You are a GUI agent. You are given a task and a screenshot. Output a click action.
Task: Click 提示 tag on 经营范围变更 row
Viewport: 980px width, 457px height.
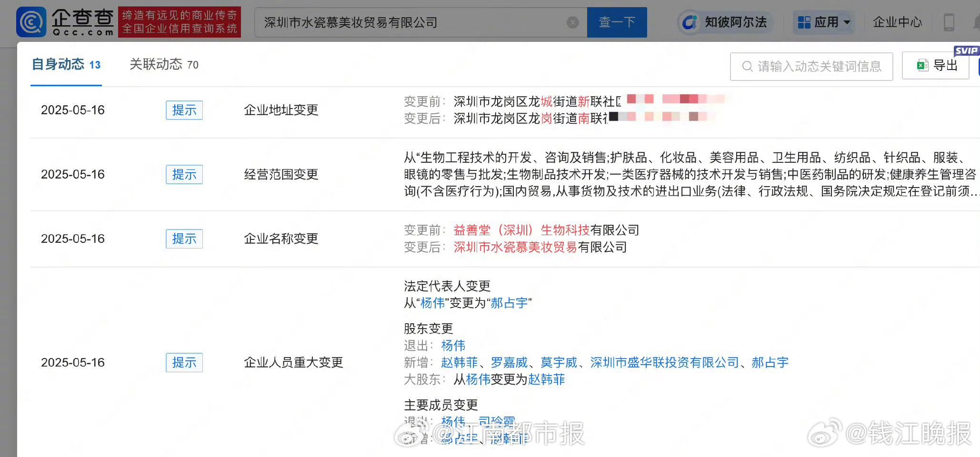tap(184, 174)
